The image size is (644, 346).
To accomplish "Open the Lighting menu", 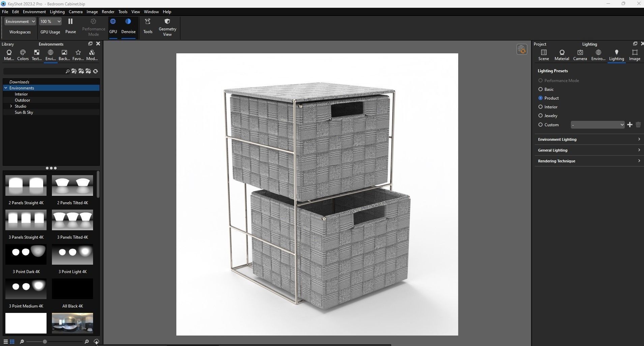I will [x=57, y=11].
